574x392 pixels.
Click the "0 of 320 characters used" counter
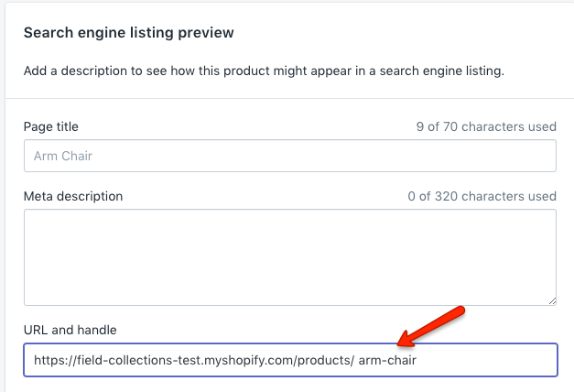[482, 196]
